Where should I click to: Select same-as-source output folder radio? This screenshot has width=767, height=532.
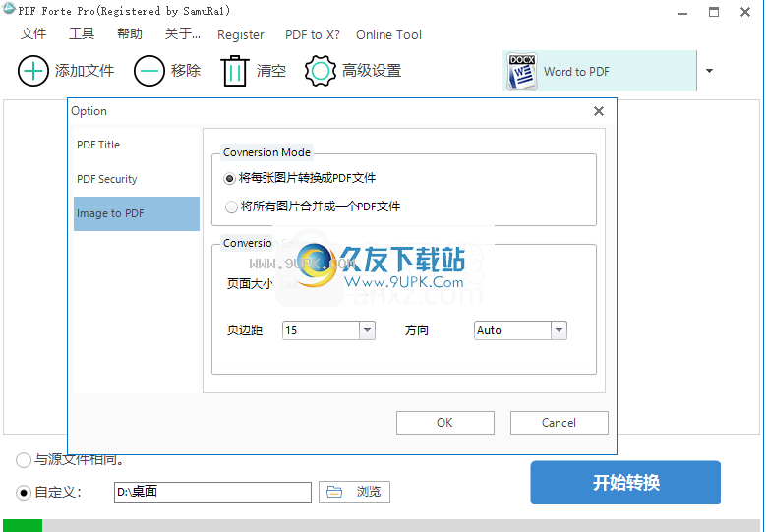point(24,459)
